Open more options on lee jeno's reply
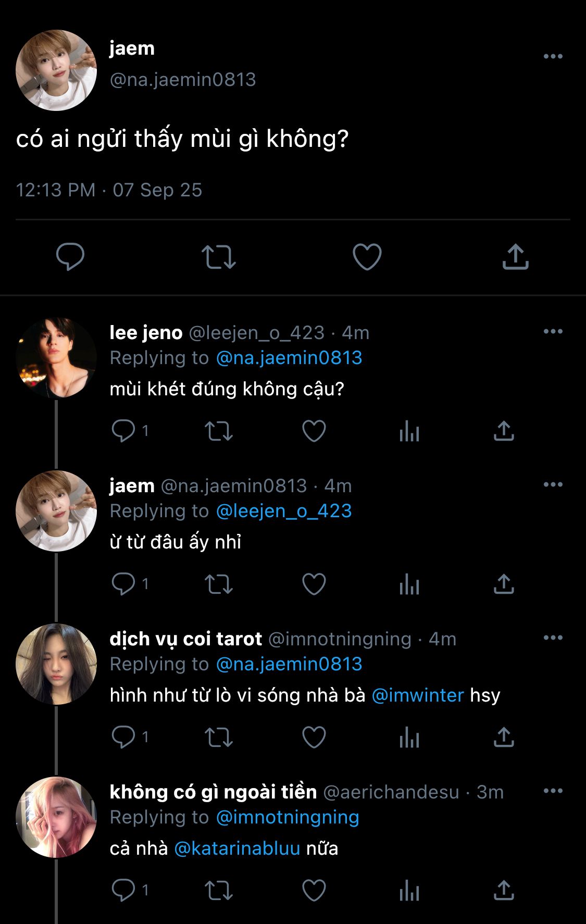This screenshot has width=586, height=924. [x=553, y=331]
